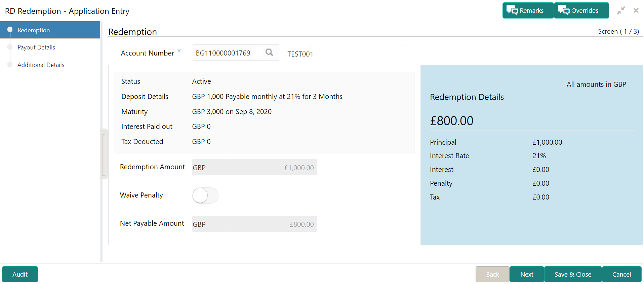Collapse the left navigation panel handle
This screenshot has height=284, width=644.
tap(104, 153)
